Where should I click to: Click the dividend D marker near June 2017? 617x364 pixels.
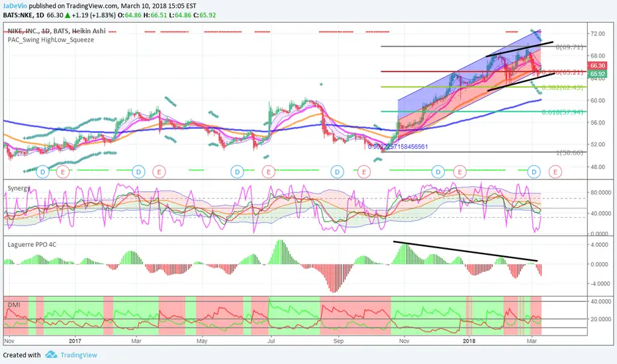coord(237,172)
